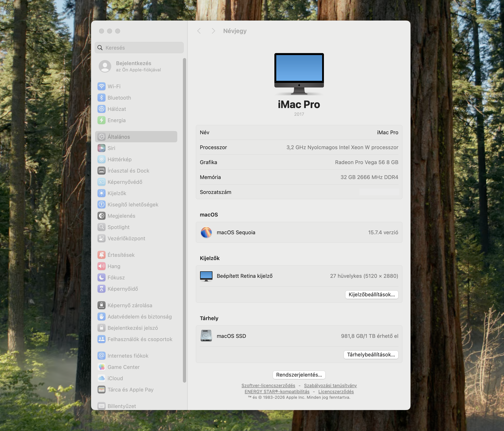Select Siri settings
504x431 pixels.
point(111,148)
